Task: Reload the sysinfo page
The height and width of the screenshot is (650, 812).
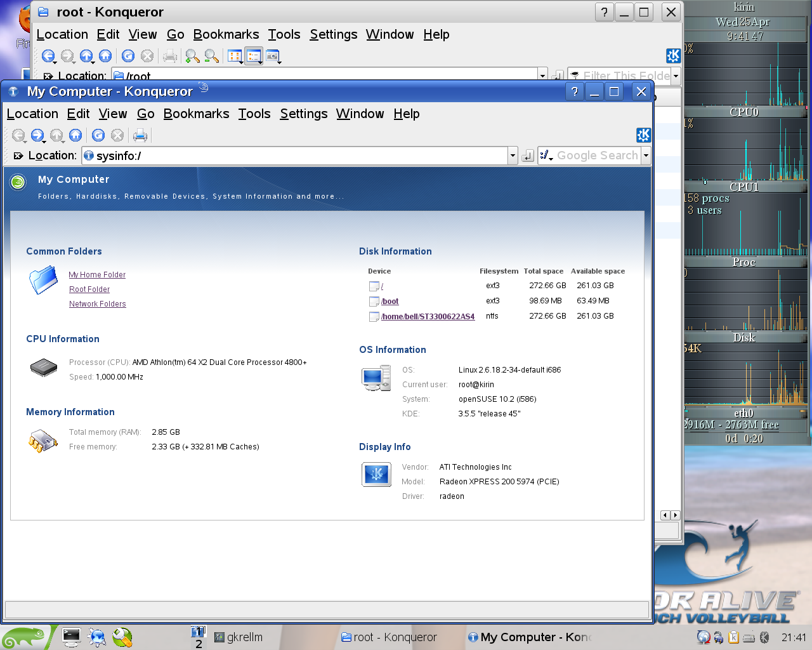Action: point(98,135)
